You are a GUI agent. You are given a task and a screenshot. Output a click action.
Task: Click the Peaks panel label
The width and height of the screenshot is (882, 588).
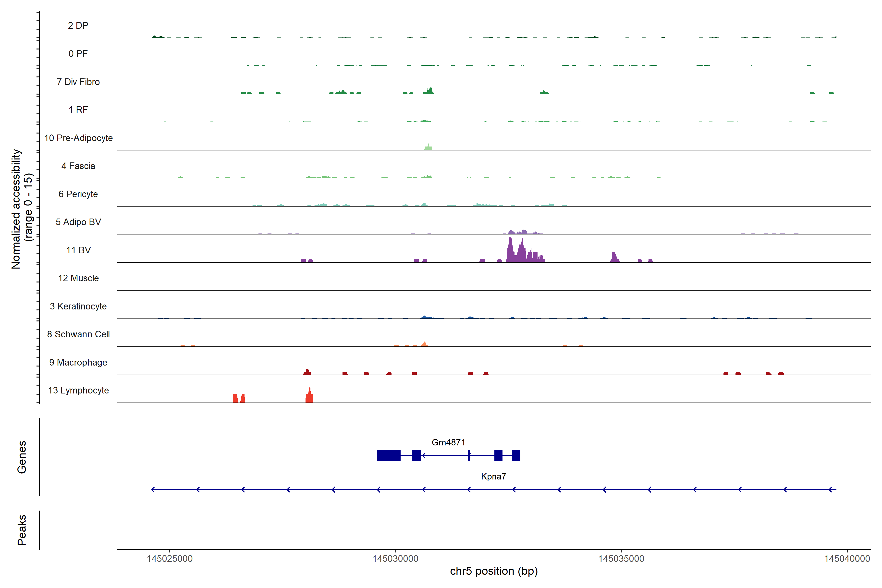pos(22,529)
